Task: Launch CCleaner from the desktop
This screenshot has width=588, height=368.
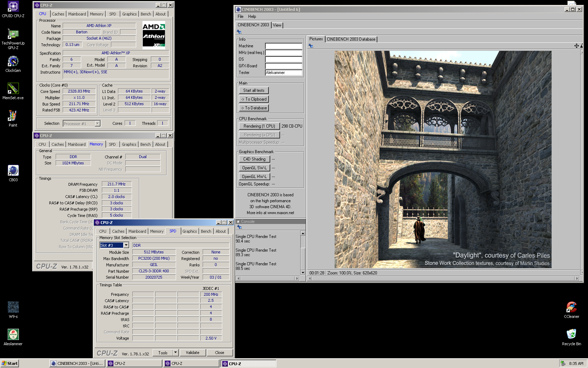Action: [x=572, y=310]
